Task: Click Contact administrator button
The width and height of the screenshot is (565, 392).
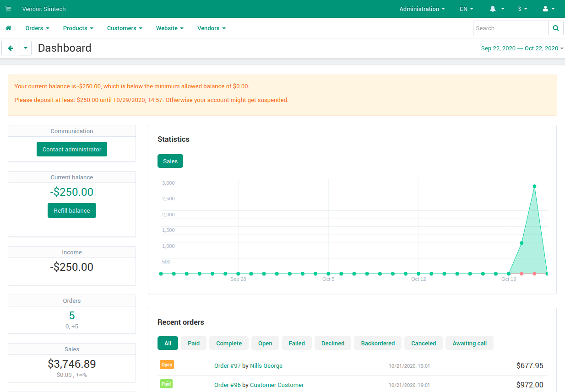Action: [72, 149]
